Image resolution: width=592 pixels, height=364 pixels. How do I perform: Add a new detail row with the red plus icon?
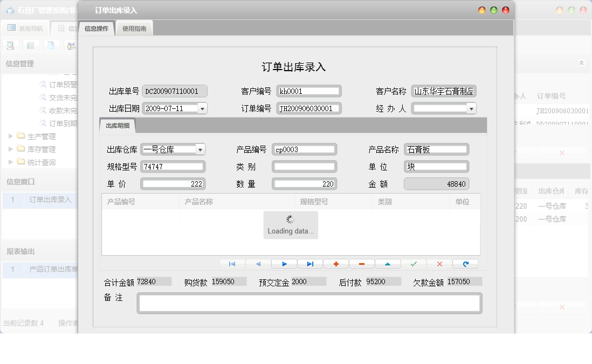tap(335, 264)
